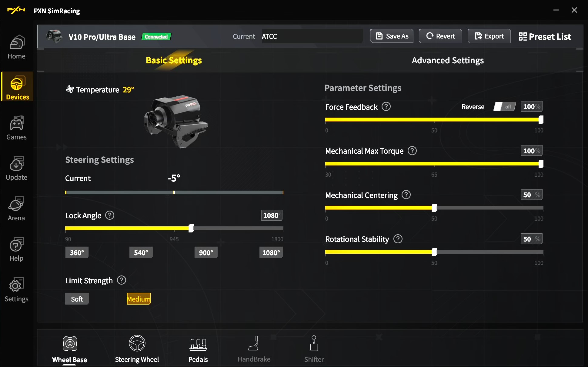588x367 pixels.
Task: Open the Arena section
Action: 16,209
